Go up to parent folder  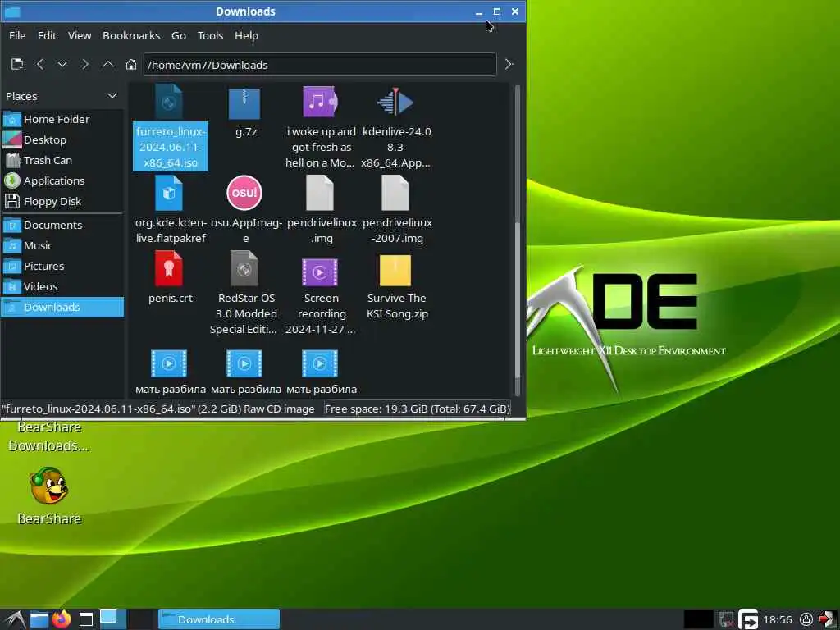(x=107, y=64)
